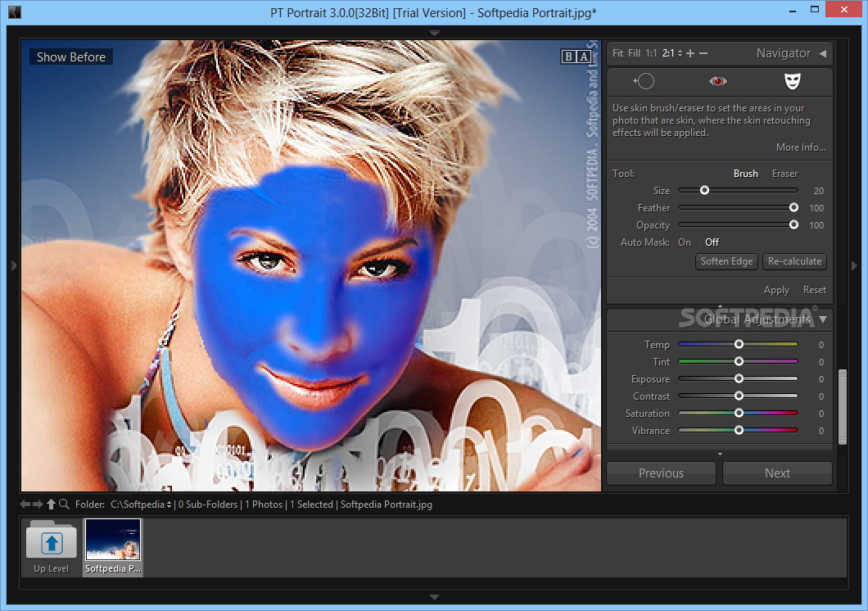This screenshot has height=611, width=868.
Task: Collapse bottom filmstrip with bottom arrow
Action: tap(435, 598)
